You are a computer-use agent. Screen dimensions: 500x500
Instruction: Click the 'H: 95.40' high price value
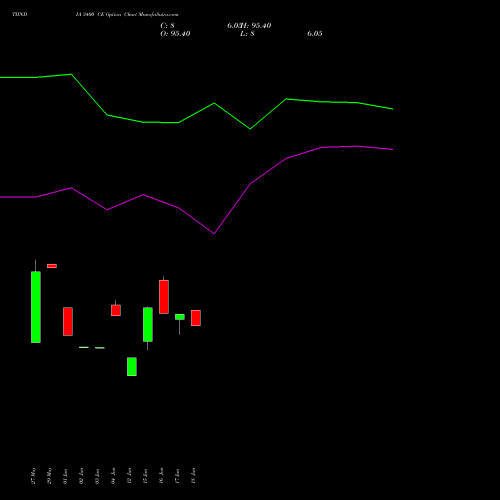pyautogui.click(x=256, y=26)
